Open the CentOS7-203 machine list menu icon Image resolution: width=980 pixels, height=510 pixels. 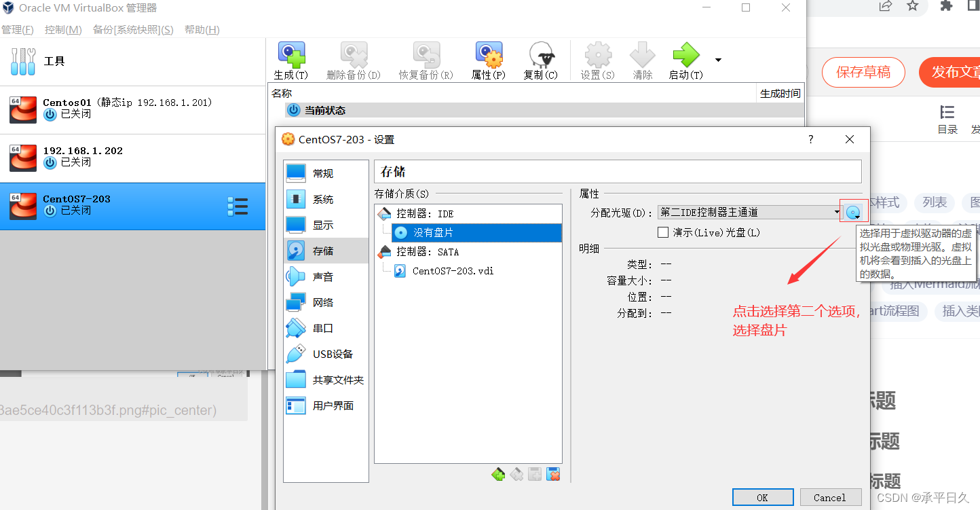(x=238, y=206)
